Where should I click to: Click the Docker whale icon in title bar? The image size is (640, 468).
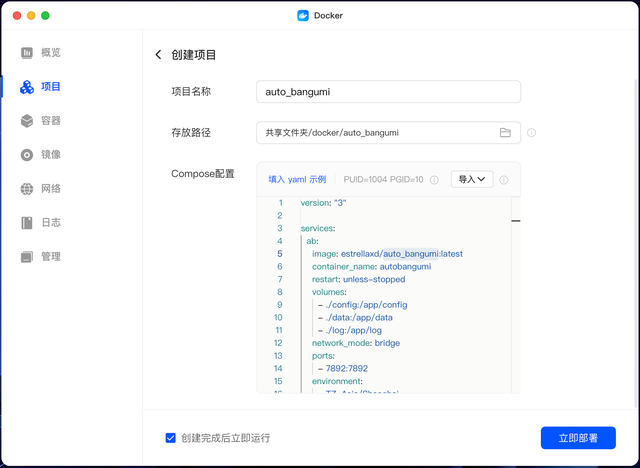(303, 16)
